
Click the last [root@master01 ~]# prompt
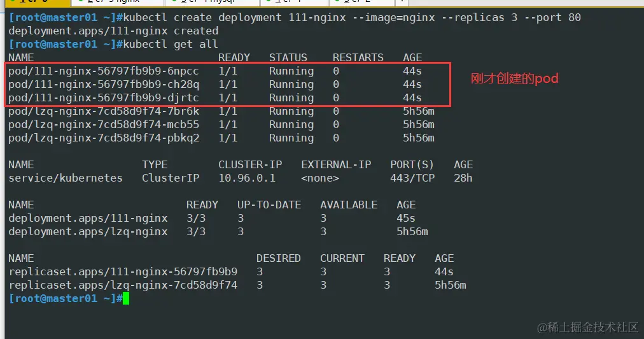click(66, 298)
